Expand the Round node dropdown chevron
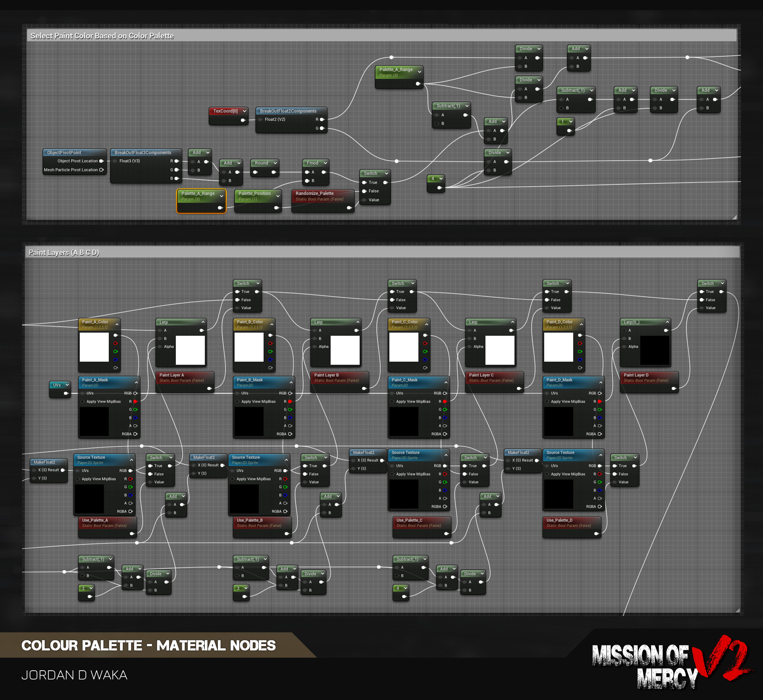The height and width of the screenshot is (700, 763). [275, 163]
